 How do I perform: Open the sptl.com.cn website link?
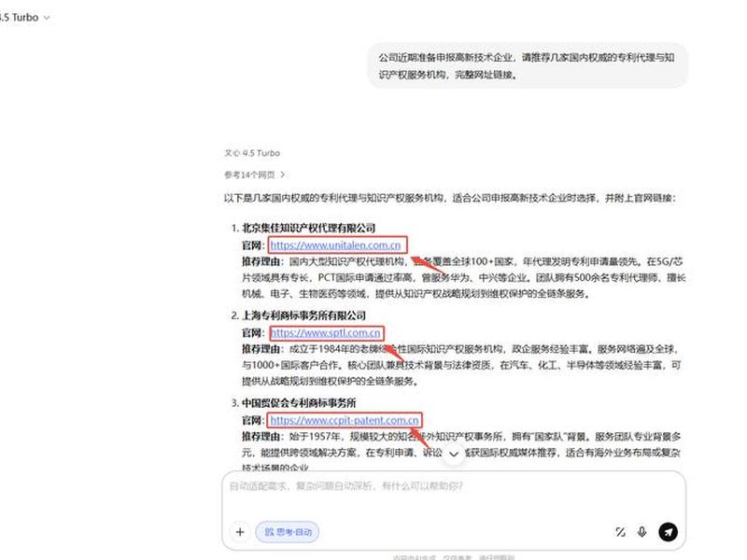[x=325, y=333]
